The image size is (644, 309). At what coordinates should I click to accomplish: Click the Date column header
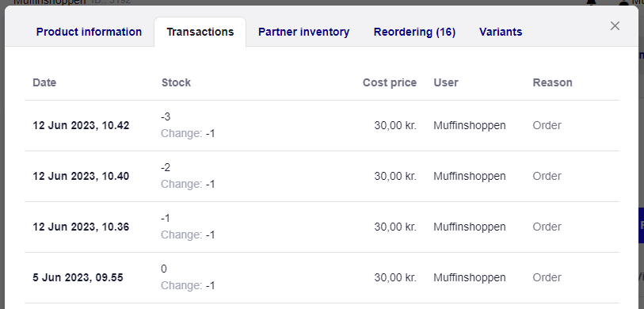[x=44, y=82]
